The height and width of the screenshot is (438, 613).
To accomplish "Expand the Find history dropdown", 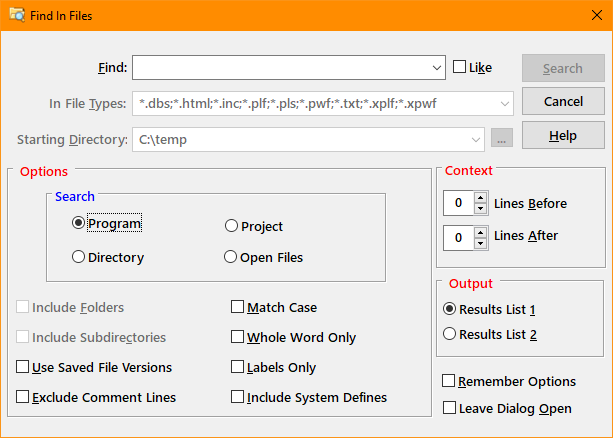I will point(438,68).
